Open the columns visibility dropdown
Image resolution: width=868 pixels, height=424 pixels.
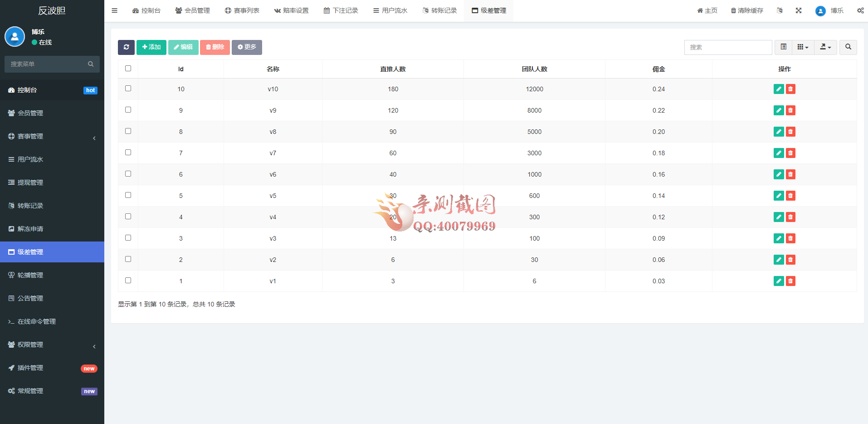pyautogui.click(x=803, y=47)
